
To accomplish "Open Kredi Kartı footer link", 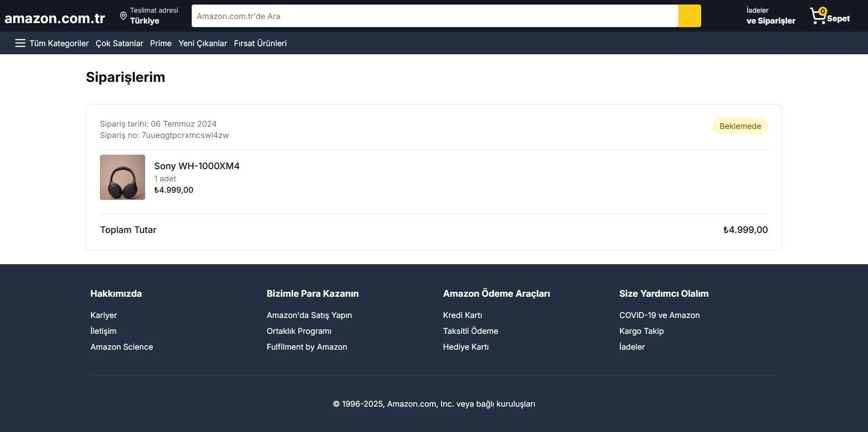I will [462, 315].
